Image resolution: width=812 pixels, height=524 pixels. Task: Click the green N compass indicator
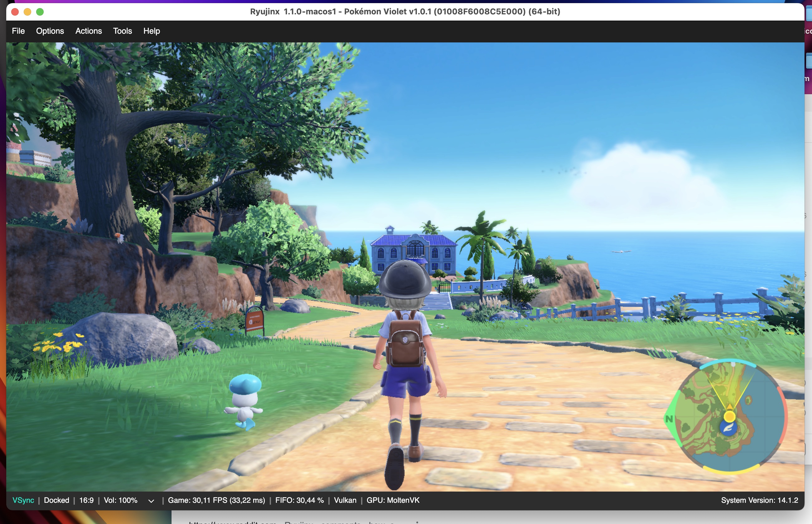click(x=669, y=419)
